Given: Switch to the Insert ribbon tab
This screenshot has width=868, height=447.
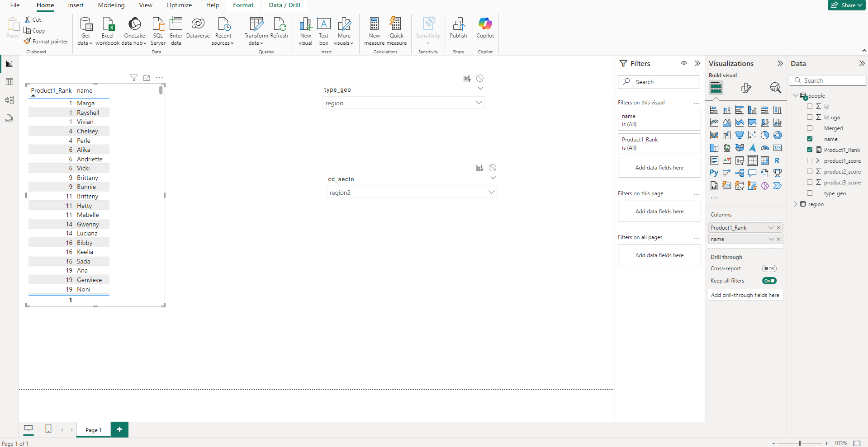Looking at the screenshot, I should click(x=76, y=5).
